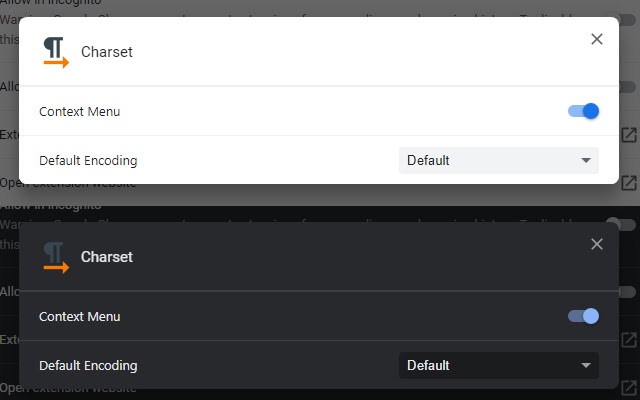Click the external link icon beside the dark Context Menu row
Image resolution: width=640 pixels, height=400 pixels.
point(629,339)
